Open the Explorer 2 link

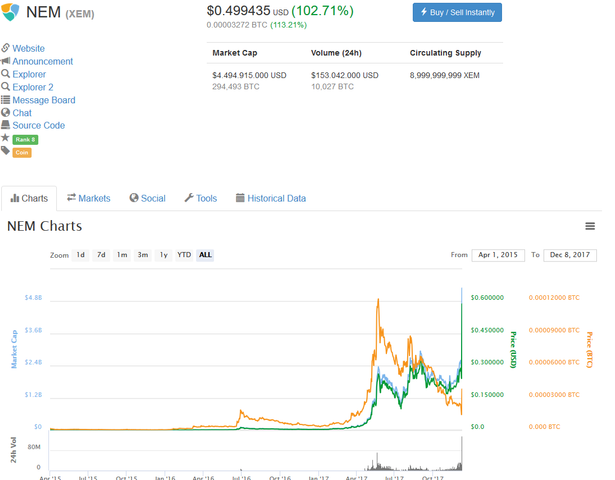(x=33, y=87)
